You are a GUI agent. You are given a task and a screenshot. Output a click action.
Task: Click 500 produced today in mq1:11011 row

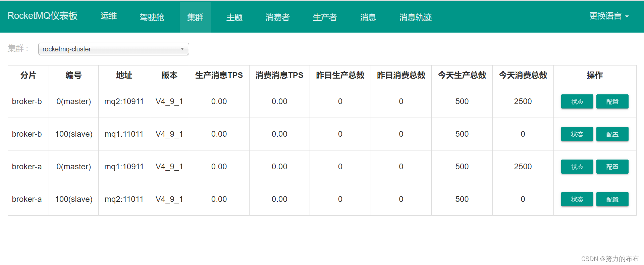462,134
